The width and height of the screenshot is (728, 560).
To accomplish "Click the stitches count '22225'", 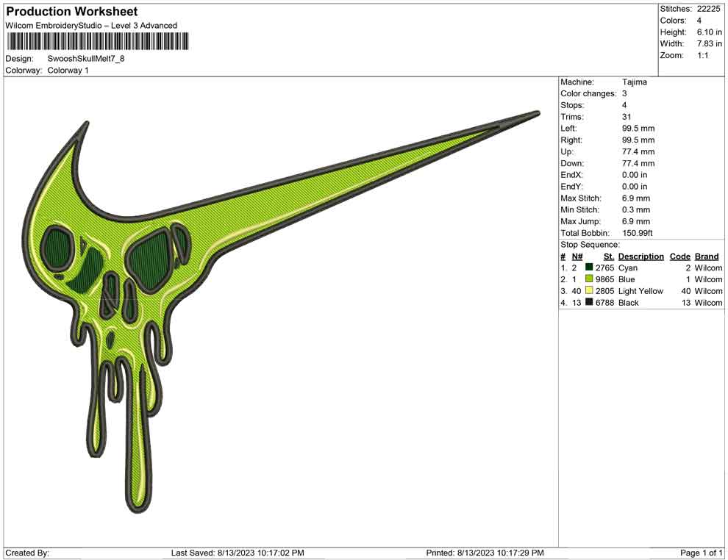I will coord(708,9).
